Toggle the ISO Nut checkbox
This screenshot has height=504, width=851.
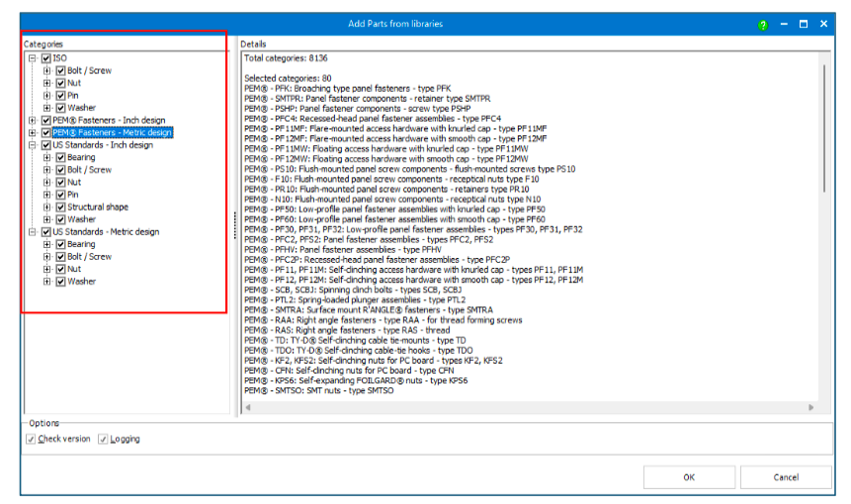click(61, 83)
